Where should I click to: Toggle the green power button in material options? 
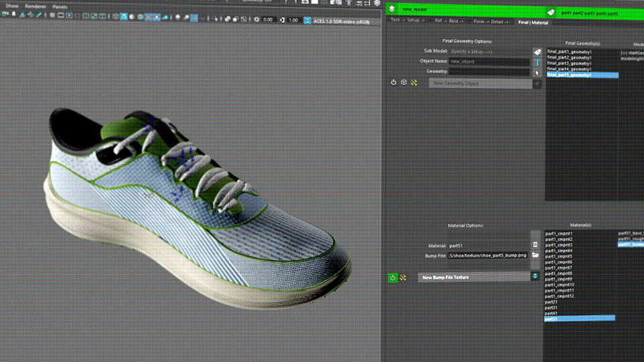pyautogui.click(x=393, y=277)
